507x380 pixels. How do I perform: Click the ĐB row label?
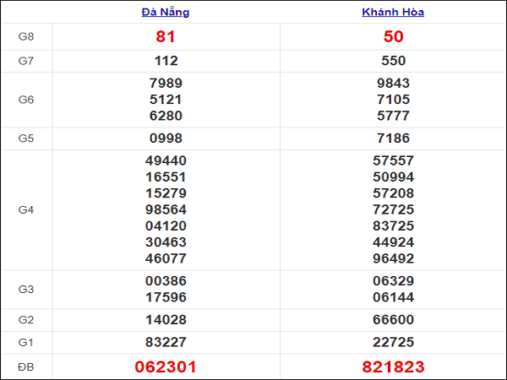[x=26, y=367]
